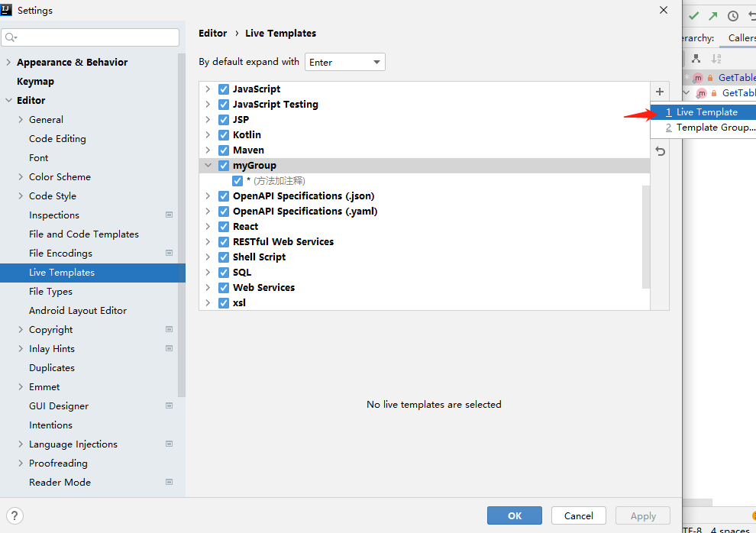Expand the Emmet settings node
Viewport: 756px width, 533px height.
tap(21, 386)
